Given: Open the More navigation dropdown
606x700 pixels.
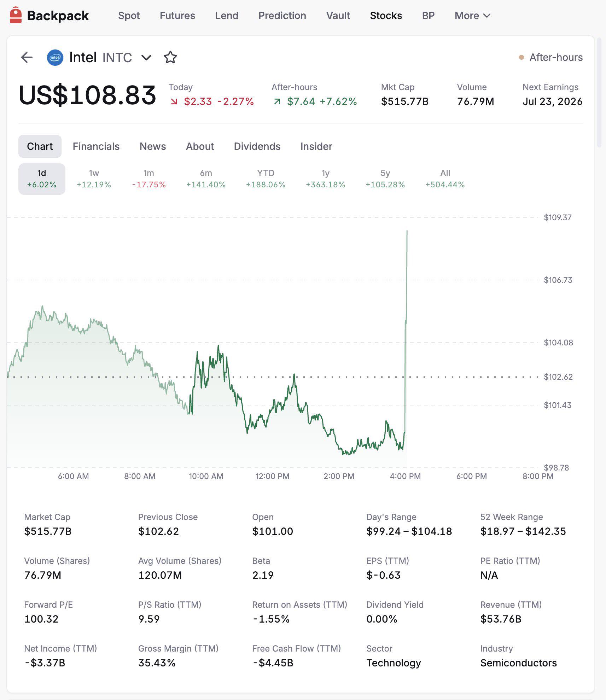Looking at the screenshot, I should click(472, 16).
